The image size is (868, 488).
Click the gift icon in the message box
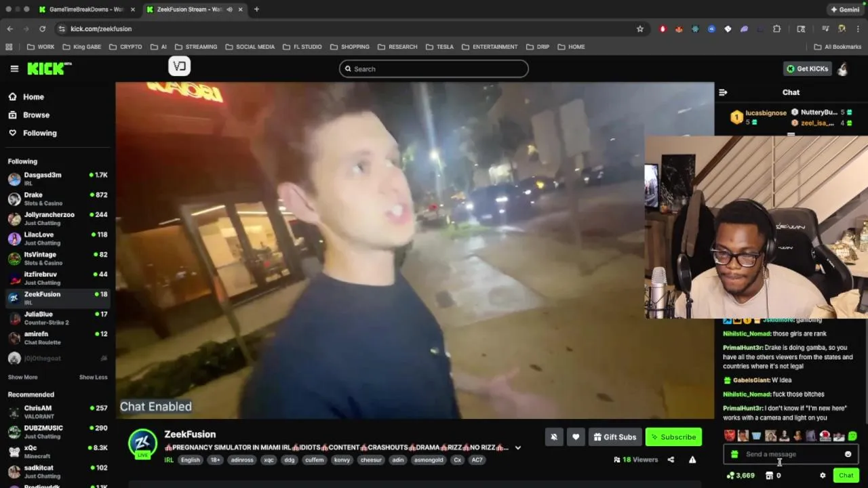point(734,454)
